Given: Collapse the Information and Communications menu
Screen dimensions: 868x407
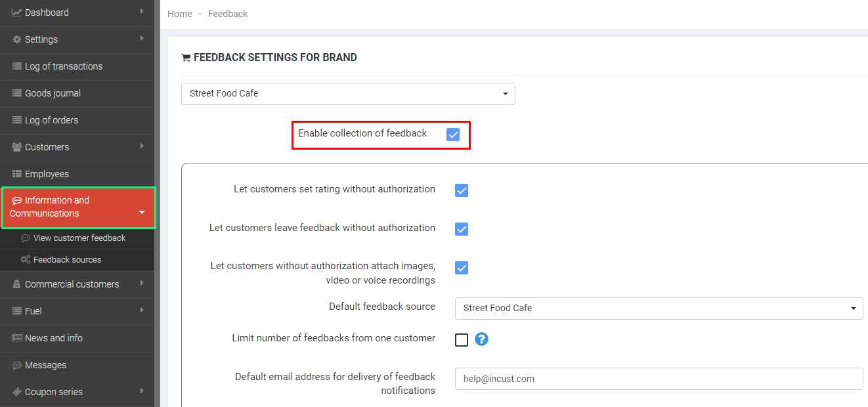Looking at the screenshot, I should coord(142,213).
